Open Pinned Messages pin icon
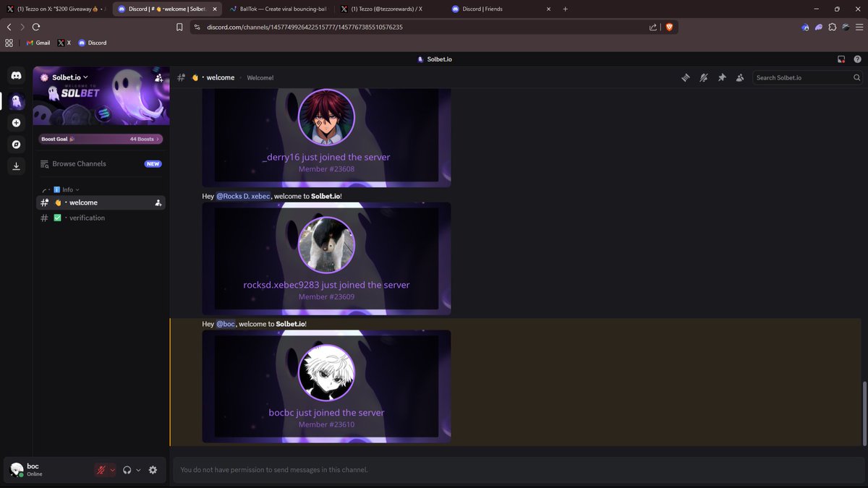The height and width of the screenshot is (488, 868). tap(722, 77)
